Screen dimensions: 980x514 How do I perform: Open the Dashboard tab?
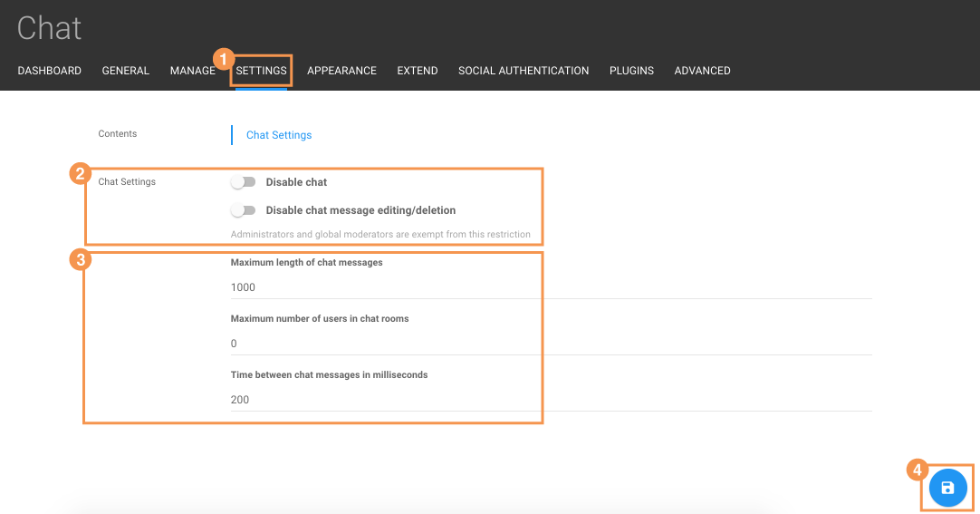pyautogui.click(x=50, y=71)
